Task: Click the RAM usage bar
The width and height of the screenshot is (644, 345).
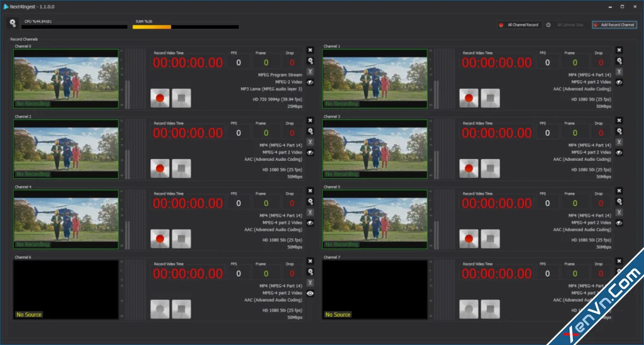Action: [186, 26]
